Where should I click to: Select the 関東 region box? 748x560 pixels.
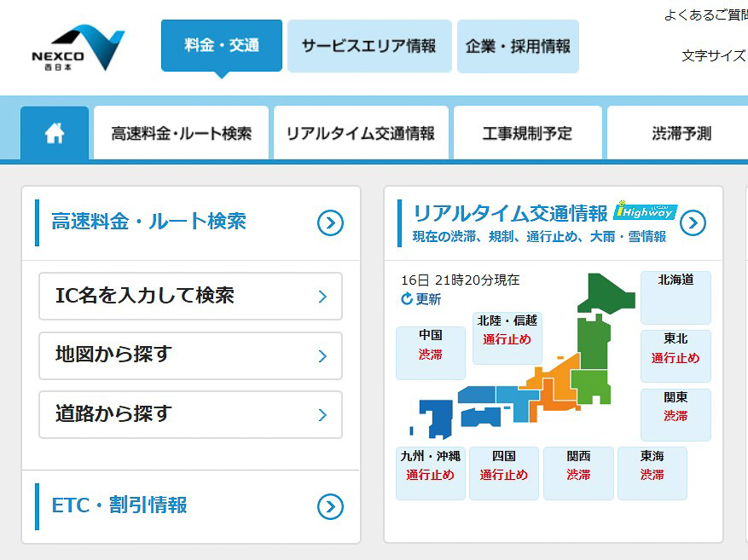tap(676, 414)
